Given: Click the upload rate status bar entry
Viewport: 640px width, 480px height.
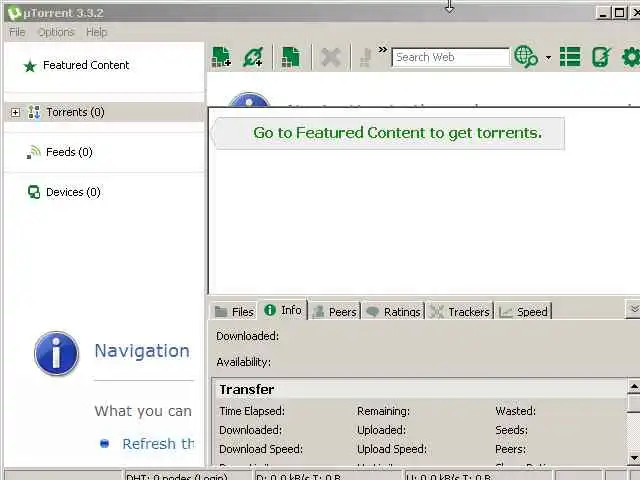Looking at the screenshot, I should pyautogui.click(x=478, y=476).
